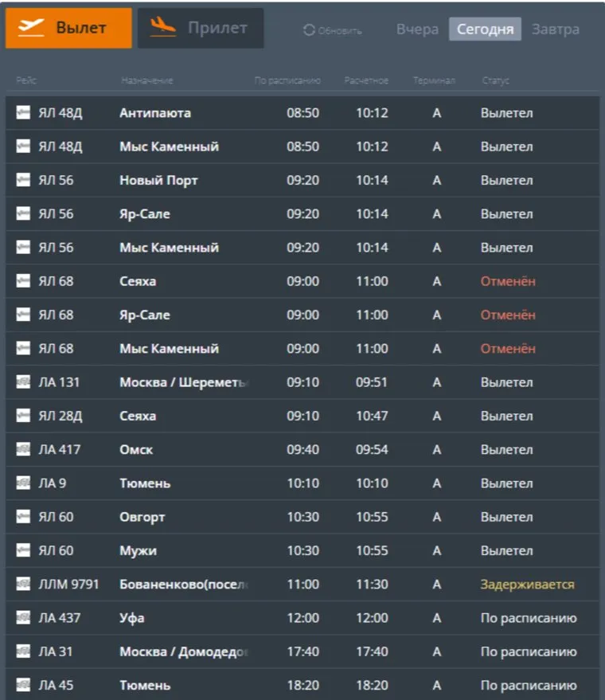Click the По расписанию column header

coord(287,80)
